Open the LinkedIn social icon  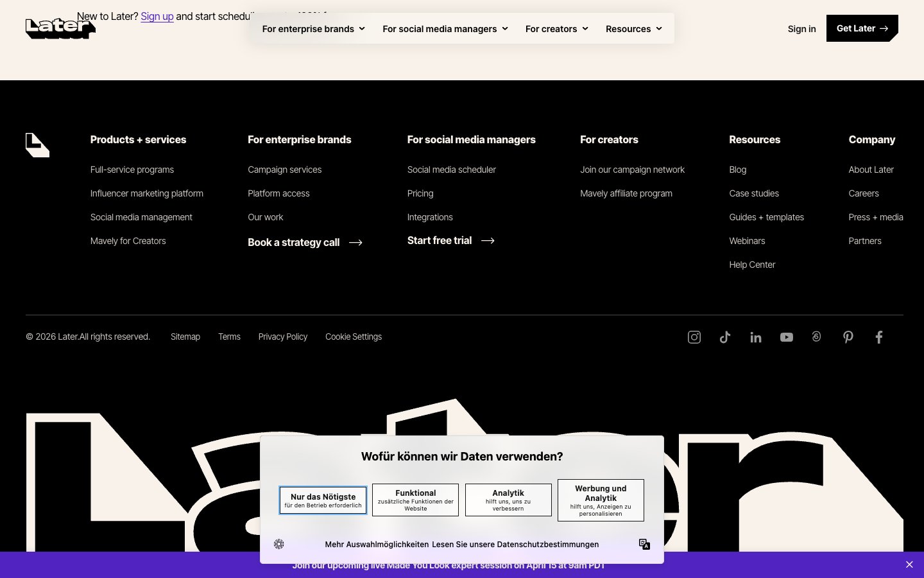pyautogui.click(x=755, y=337)
